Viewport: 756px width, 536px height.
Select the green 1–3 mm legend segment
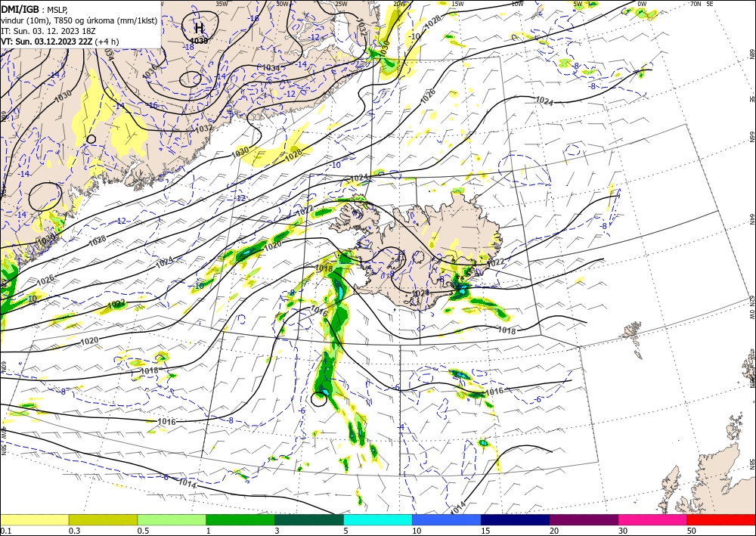(240, 519)
